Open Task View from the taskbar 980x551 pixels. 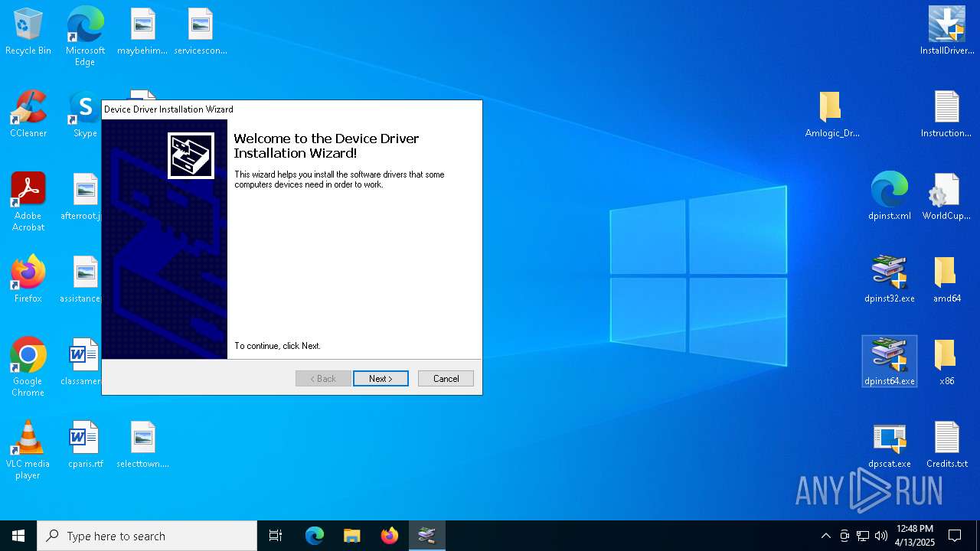pos(276,536)
